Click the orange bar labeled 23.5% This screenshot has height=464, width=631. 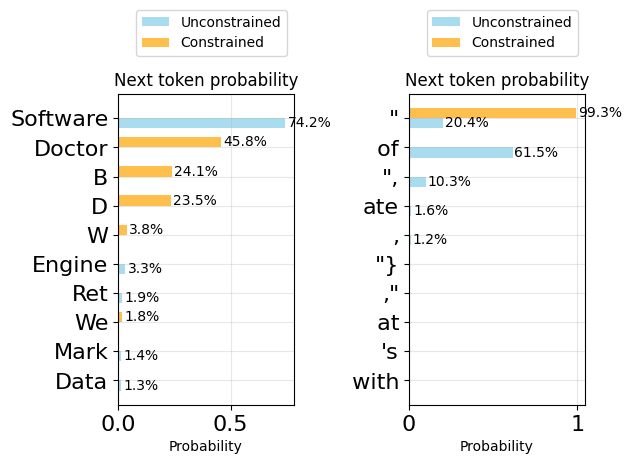click(144, 200)
